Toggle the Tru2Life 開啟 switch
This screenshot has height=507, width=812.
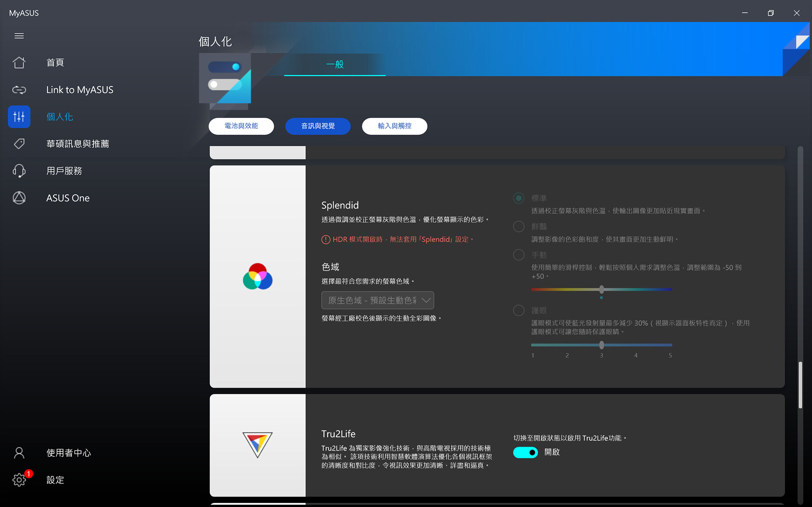coord(525,452)
